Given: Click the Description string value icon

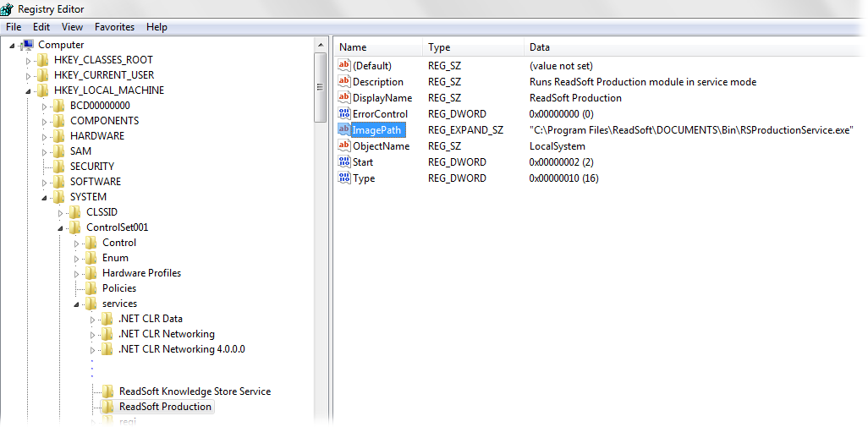Looking at the screenshot, I should [343, 81].
